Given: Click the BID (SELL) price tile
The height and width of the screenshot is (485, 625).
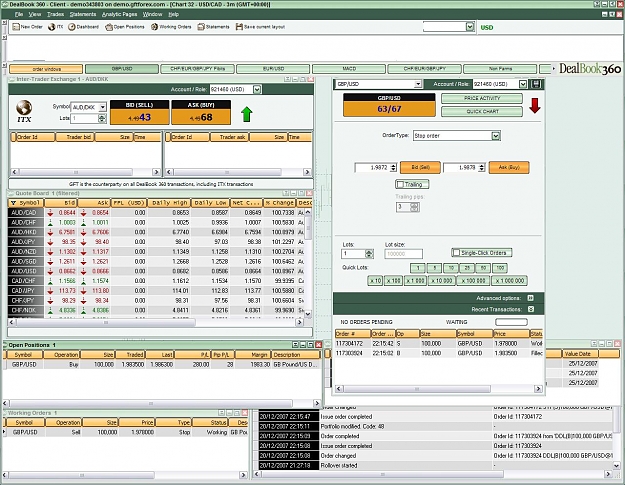Looking at the screenshot, I should point(140,112).
